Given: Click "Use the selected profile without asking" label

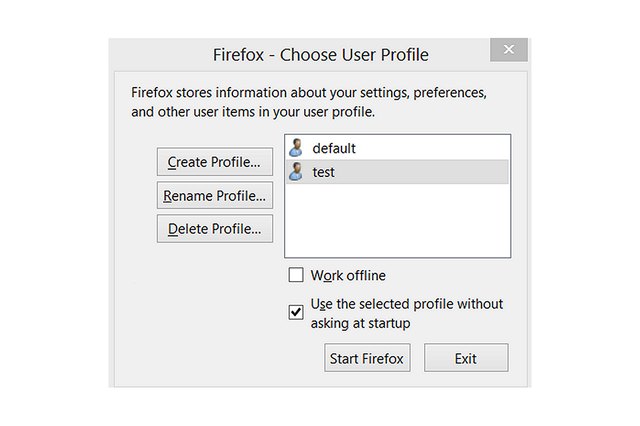Looking at the screenshot, I should pyautogui.click(x=407, y=303).
